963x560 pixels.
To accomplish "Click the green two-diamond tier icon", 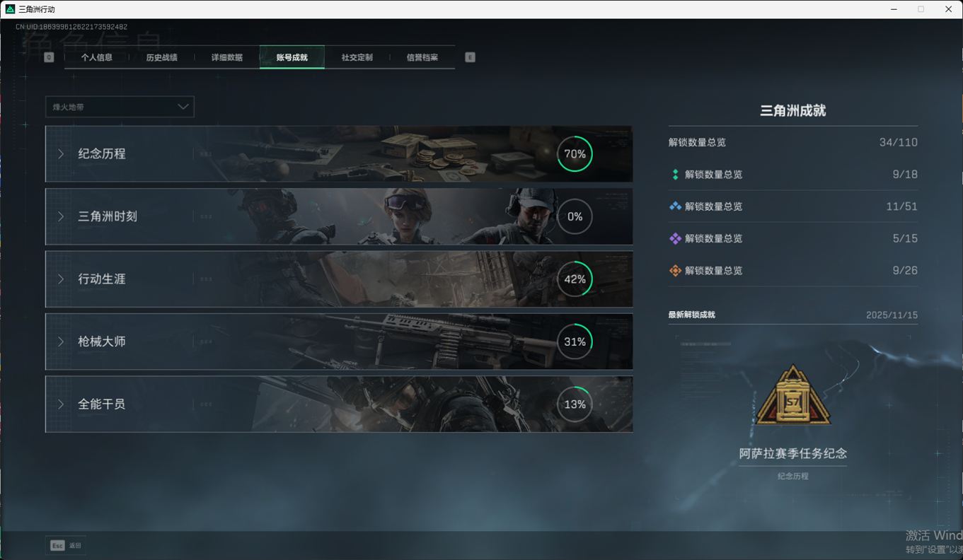I will 675,175.
